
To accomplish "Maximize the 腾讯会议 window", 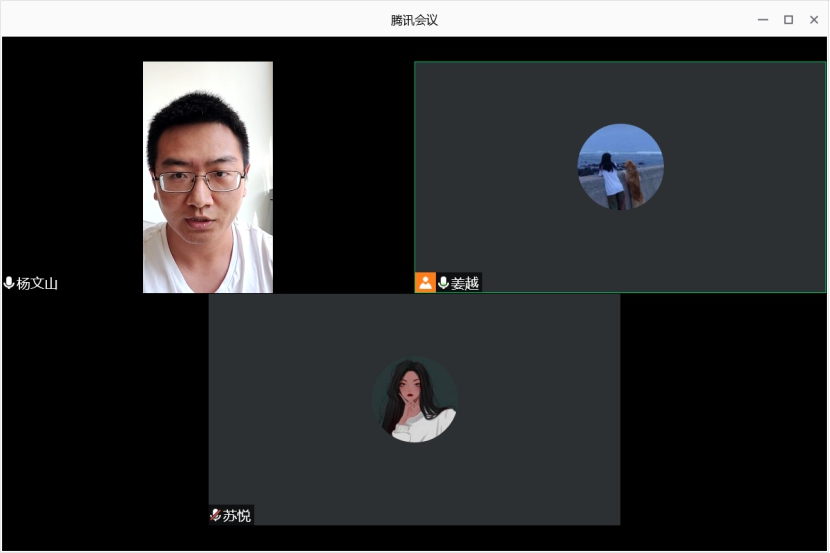I will [x=788, y=20].
